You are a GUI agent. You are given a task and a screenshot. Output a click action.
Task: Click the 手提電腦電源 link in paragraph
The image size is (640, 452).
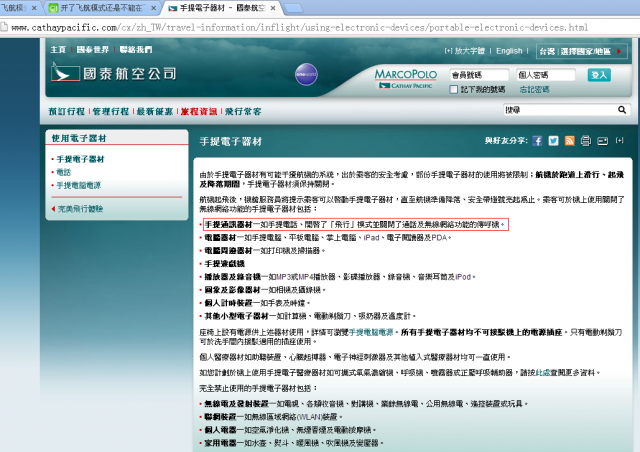pos(371,332)
